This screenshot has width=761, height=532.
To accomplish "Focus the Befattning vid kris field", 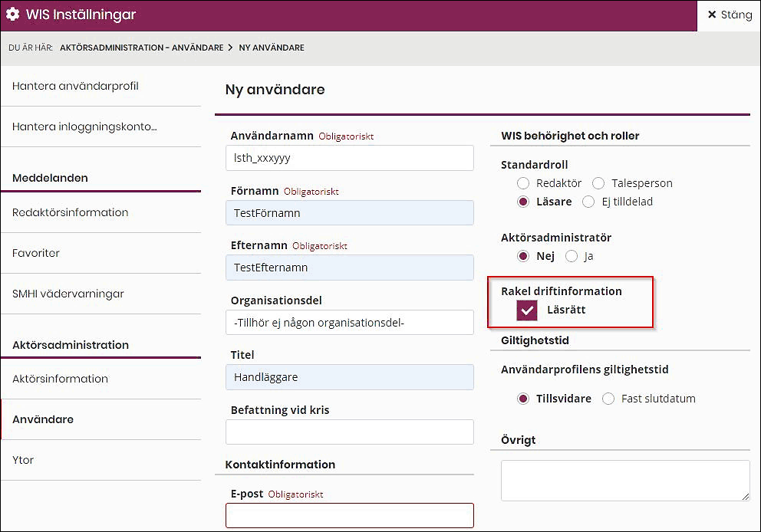I will [350, 432].
